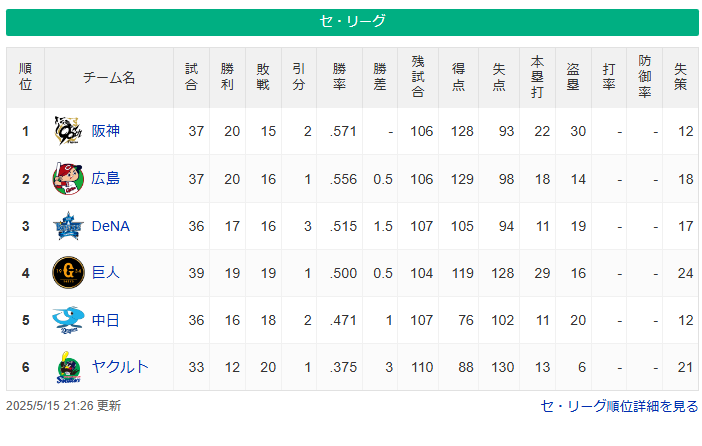This screenshot has height=446, width=702.
Task: Click the 2025/5/15 21:26 更新 timestamp
Action: [x=64, y=406]
